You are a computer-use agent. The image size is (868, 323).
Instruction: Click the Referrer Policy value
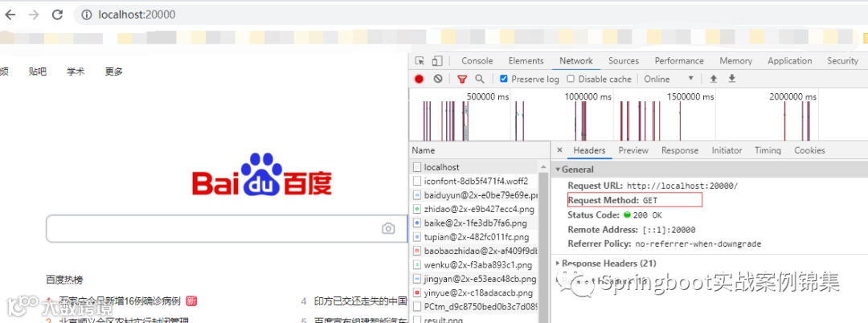[698, 244]
